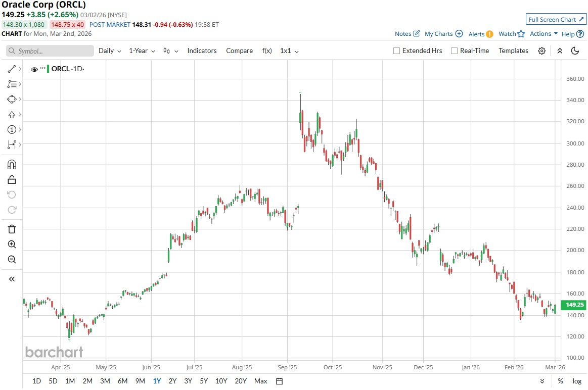The height and width of the screenshot is (390, 588).
Task: Select the Max range tab
Action: (260, 381)
